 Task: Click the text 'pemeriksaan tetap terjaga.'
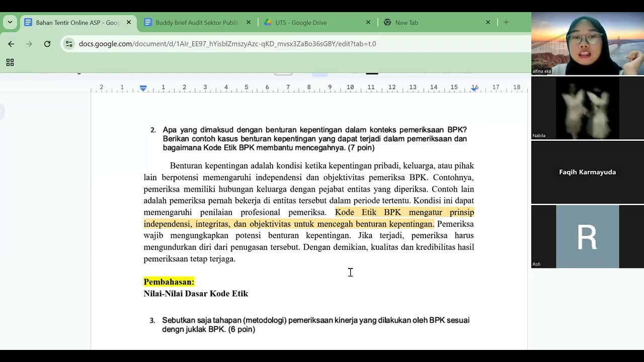pos(190,259)
